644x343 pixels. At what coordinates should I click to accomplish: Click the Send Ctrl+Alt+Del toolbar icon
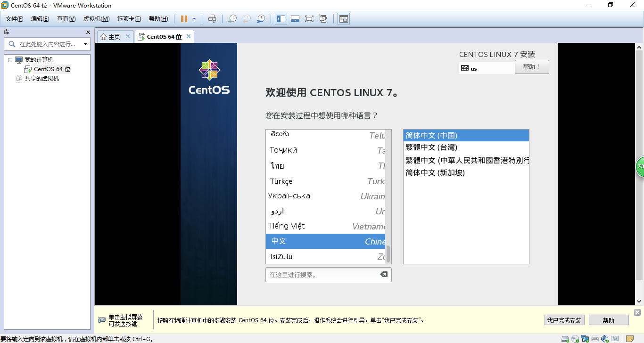[212, 19]
